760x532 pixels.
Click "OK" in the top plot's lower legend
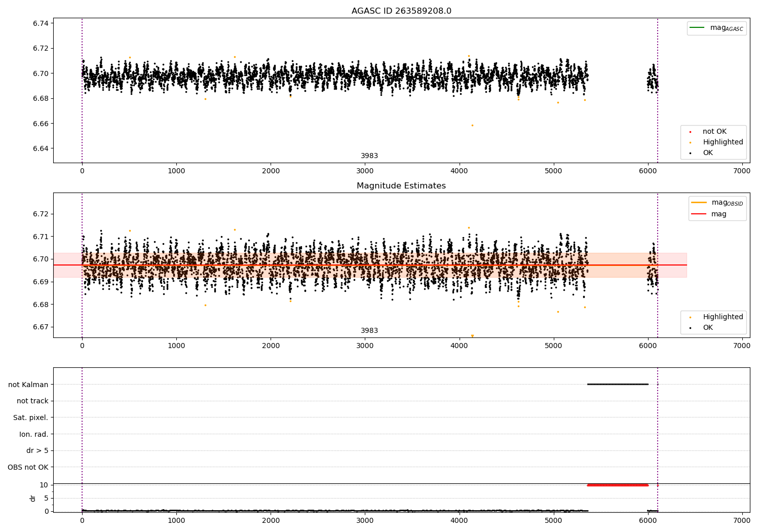(708, 153)
